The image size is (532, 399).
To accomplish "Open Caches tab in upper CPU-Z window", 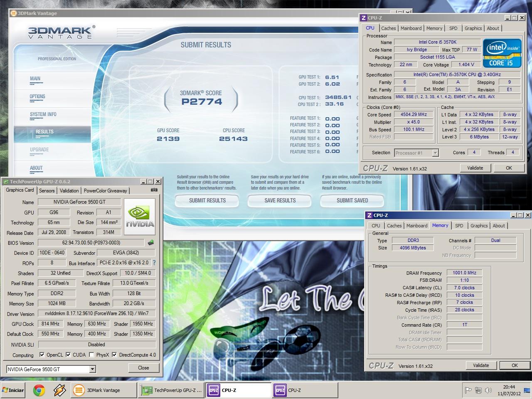I will click(389, 28).
